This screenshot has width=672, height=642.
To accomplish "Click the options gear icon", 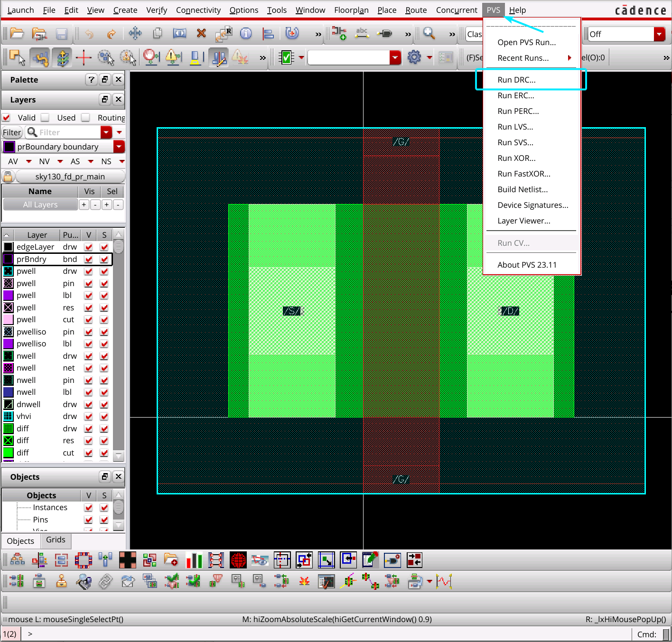I will coord(414,57).
